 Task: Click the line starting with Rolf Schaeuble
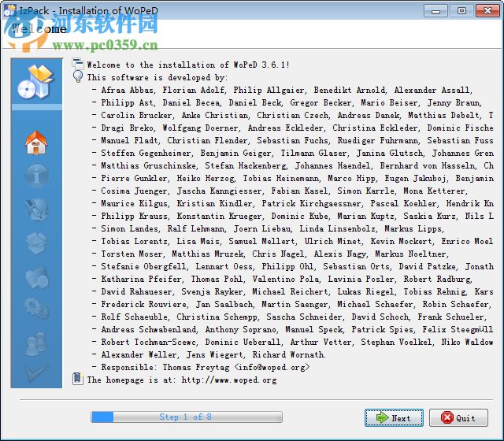pos(289,317)
